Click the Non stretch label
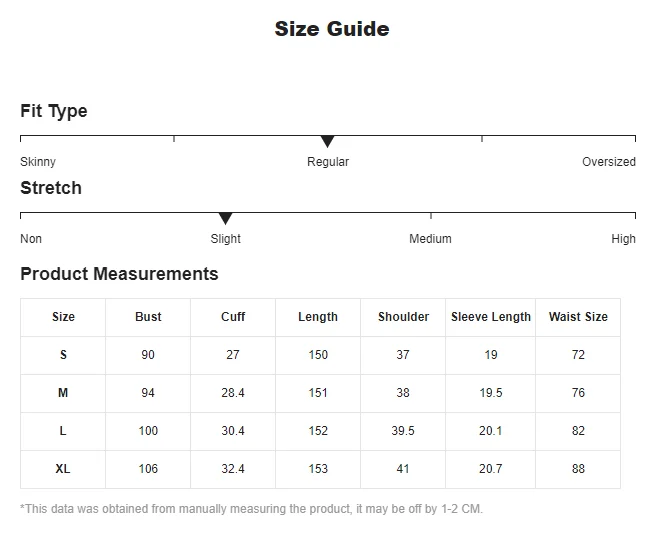This screenshot has height=533, width=655. pos(31,239)
